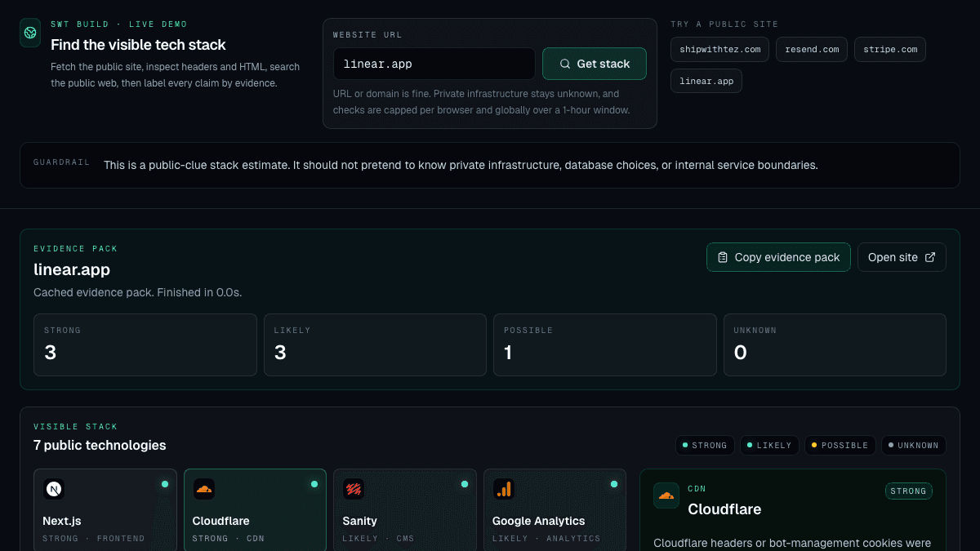Image resolution: width=980 pixels, height=551 pixels.
Task: Open the Sanity technology card
Action: pos(405,509)
